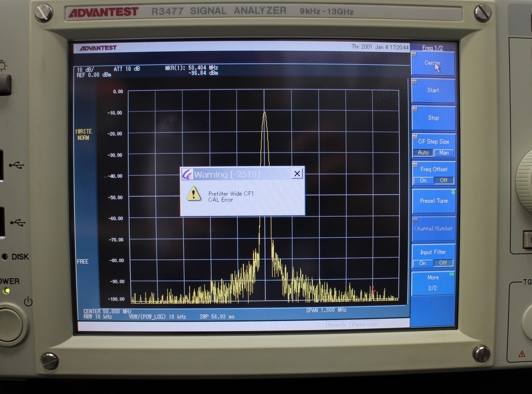Open the Presel Tune submenu
This screenshot has height=394, width=532.
tap(434, 201)
